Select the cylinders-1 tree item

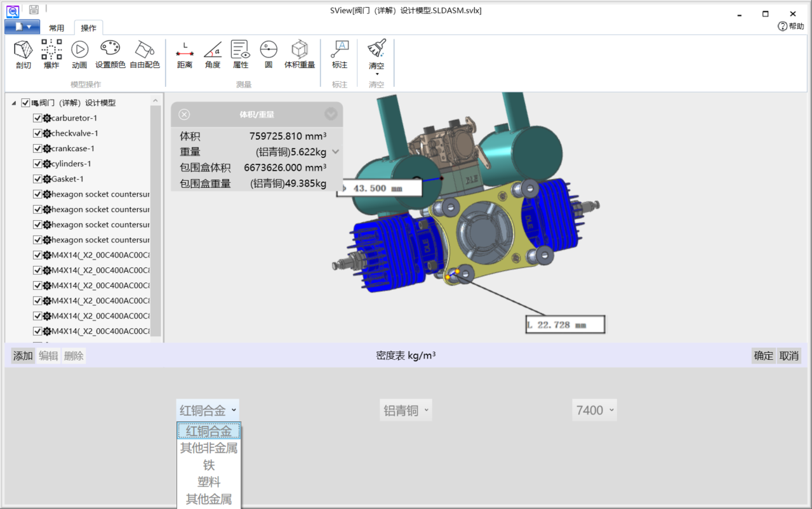[x=71, y=164]
